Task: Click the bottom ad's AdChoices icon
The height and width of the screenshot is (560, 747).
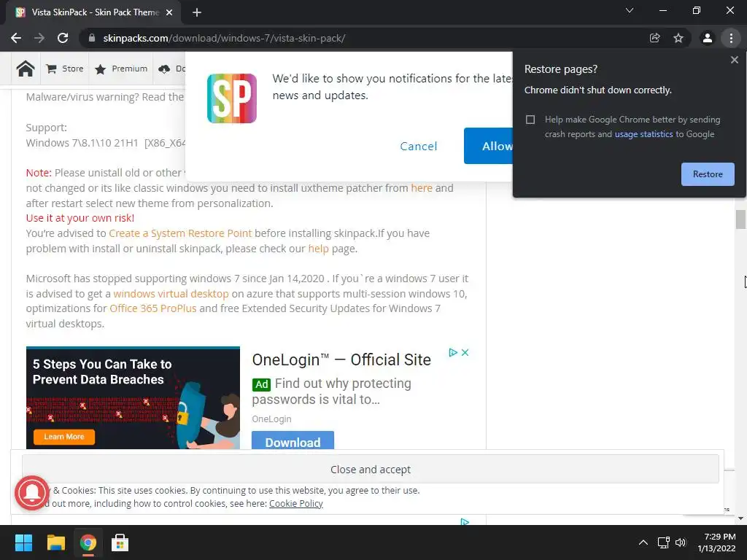Action: tap(465, 522)
